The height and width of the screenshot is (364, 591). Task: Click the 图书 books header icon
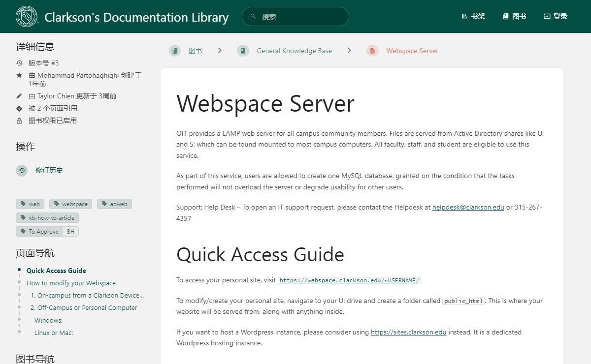[505, 16]
